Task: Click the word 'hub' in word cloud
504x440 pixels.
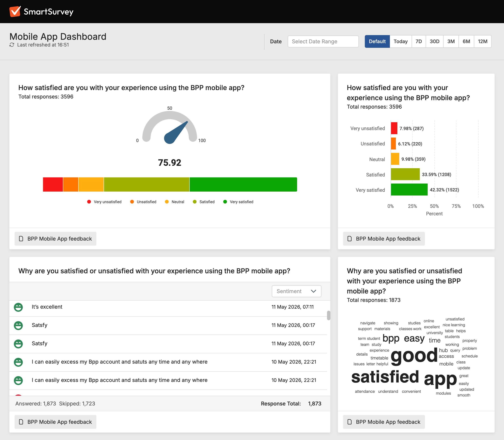Action: click(443, 350)
